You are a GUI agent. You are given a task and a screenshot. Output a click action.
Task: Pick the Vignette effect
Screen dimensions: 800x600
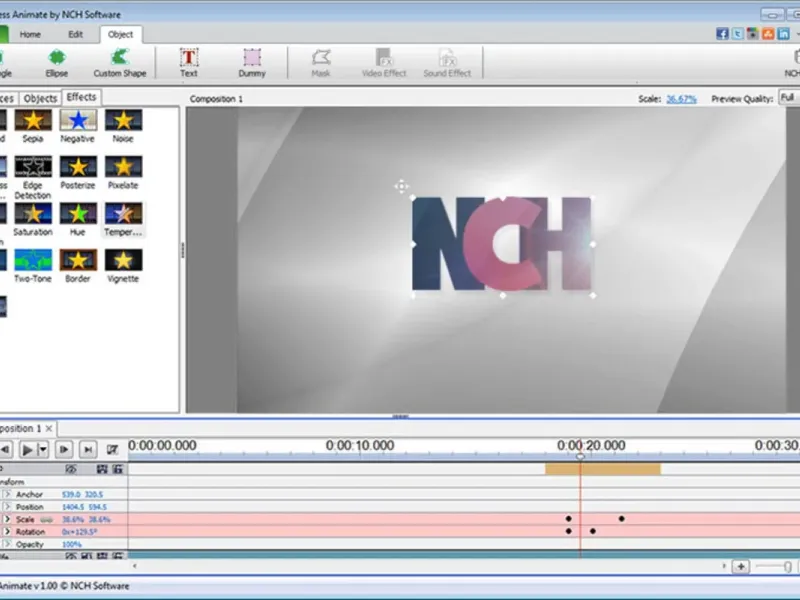click(123, 266)
